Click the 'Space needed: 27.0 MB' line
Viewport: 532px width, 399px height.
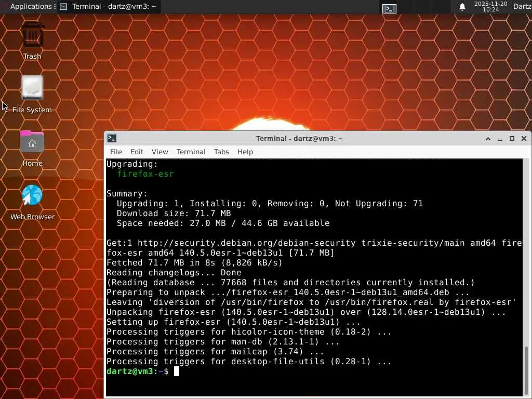pos(223,223)
